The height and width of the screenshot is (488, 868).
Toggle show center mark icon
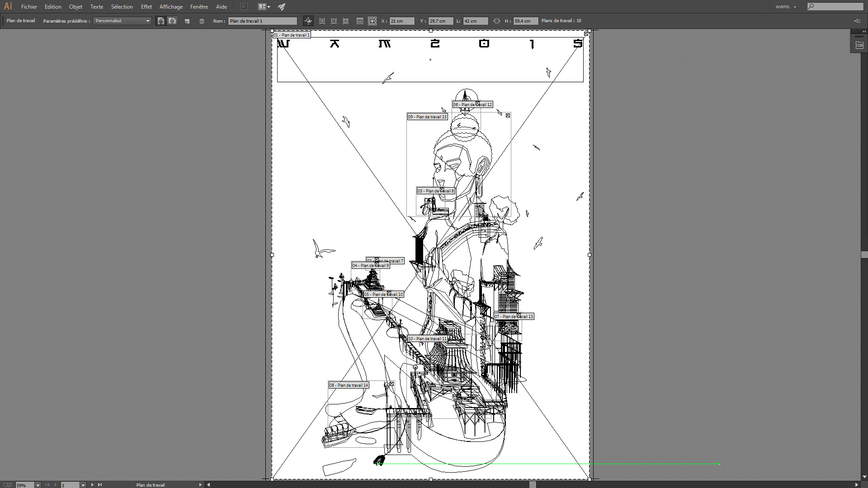coord(322,21)
